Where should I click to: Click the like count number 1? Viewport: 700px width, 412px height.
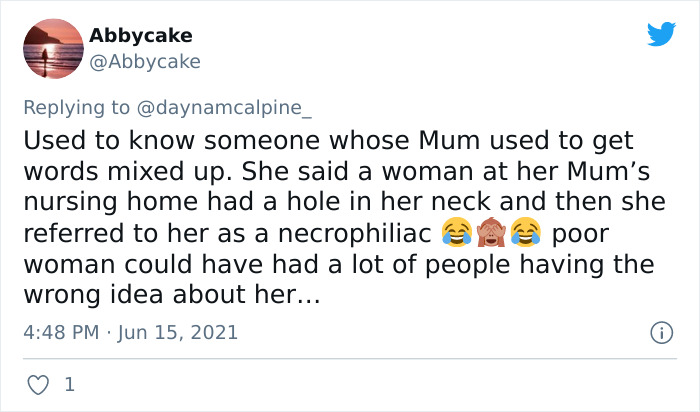tap(68, 384)
